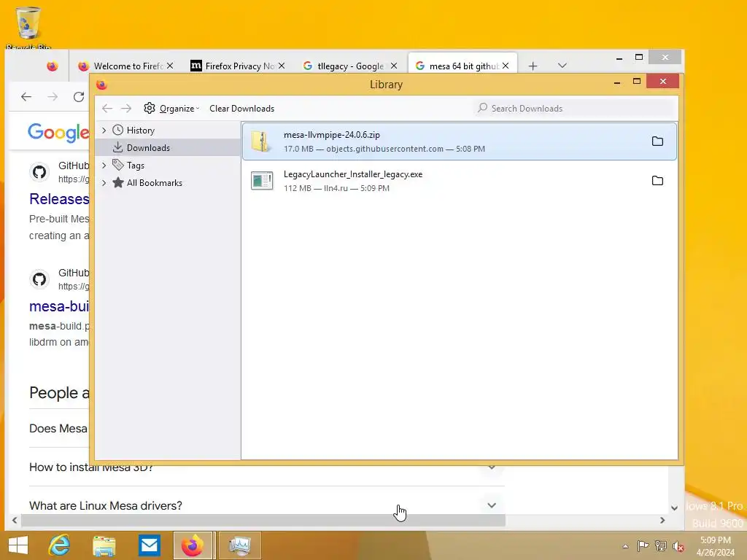Viewport: 747px width, 560px height.
Task: Go forward in Firefox browser
Action: [53, 97]
